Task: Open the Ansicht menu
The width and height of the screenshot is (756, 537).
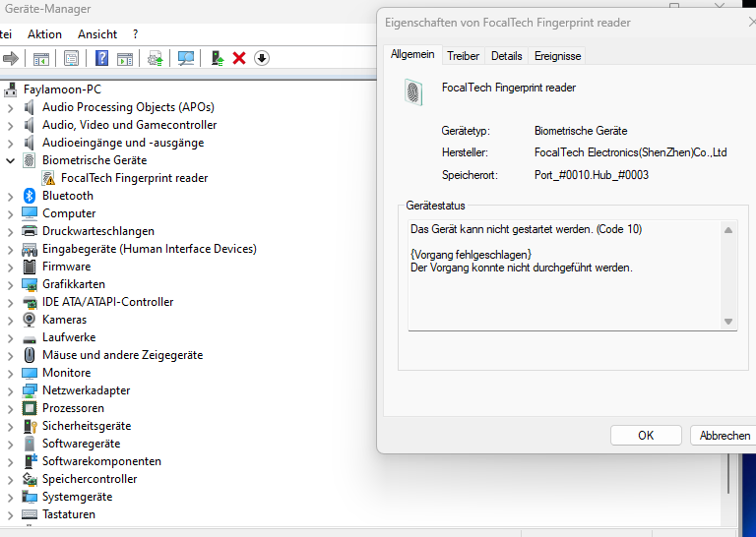Action: click(97, 34)
